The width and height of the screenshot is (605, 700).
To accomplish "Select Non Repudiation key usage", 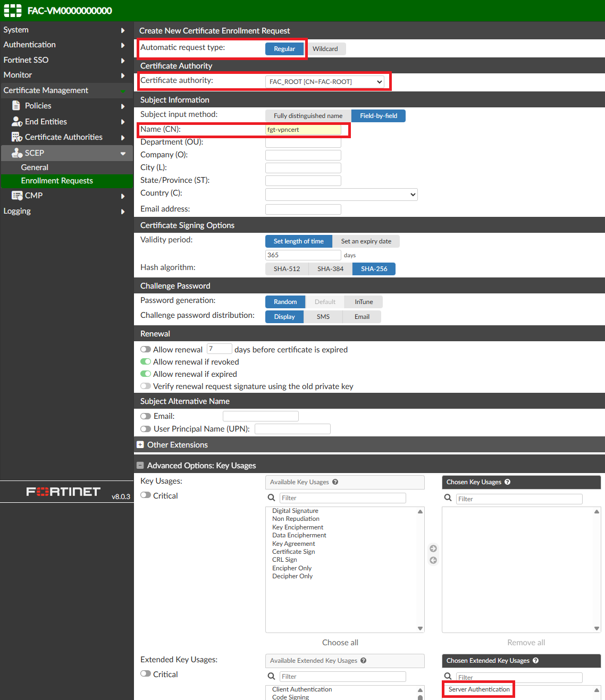I will pyautogui.click(x=296, y=519).
